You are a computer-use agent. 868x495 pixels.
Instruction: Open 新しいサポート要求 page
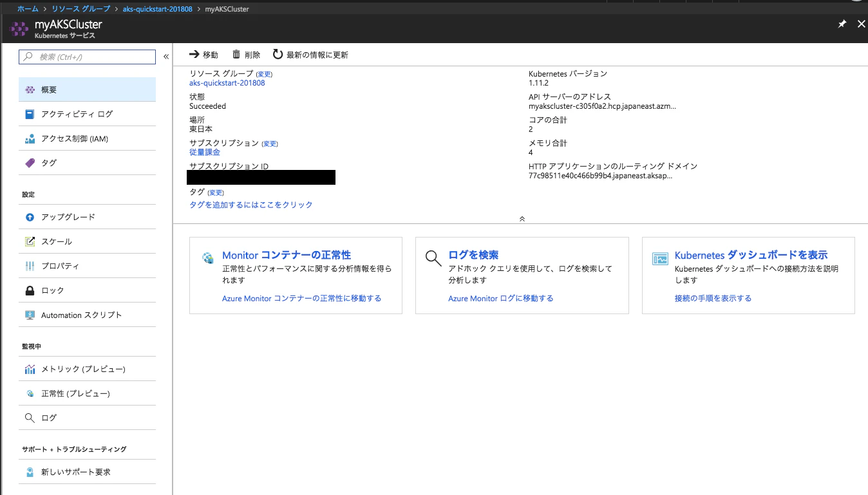(87, 472)
